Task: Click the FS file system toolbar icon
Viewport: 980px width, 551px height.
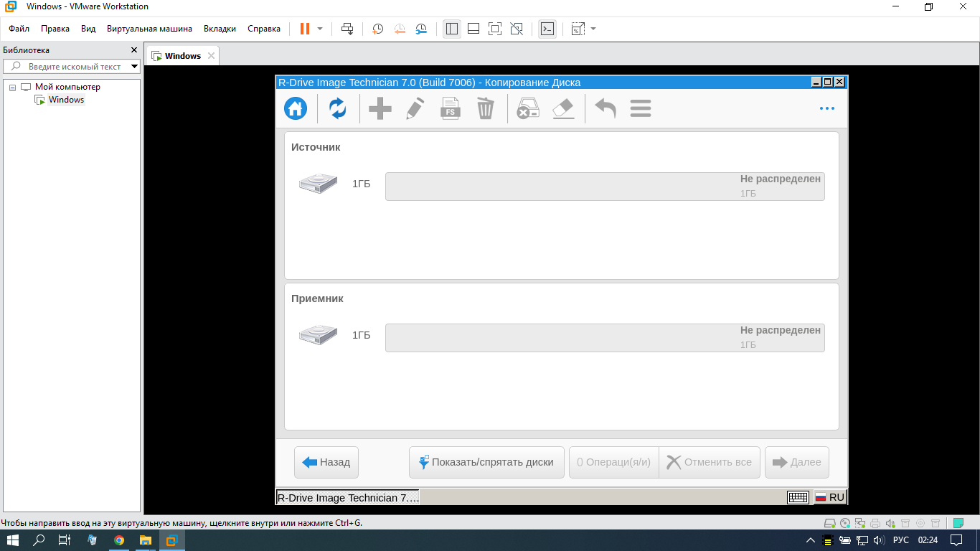Action: point(451,108)
